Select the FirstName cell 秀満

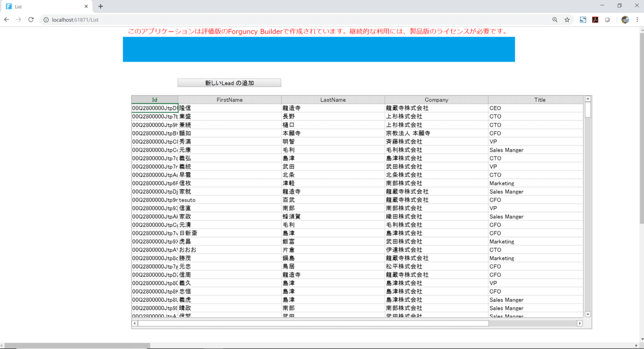[x=230, y=142]
